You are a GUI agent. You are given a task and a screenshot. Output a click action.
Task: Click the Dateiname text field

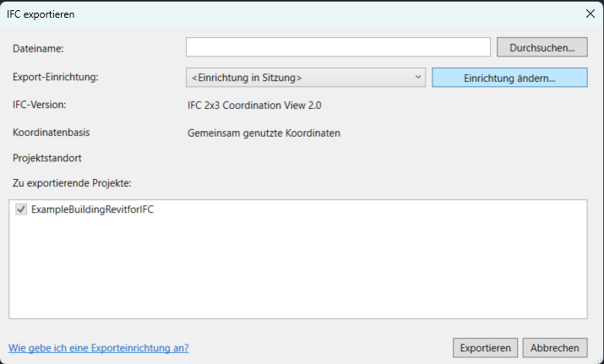click(x=338, y=47)
